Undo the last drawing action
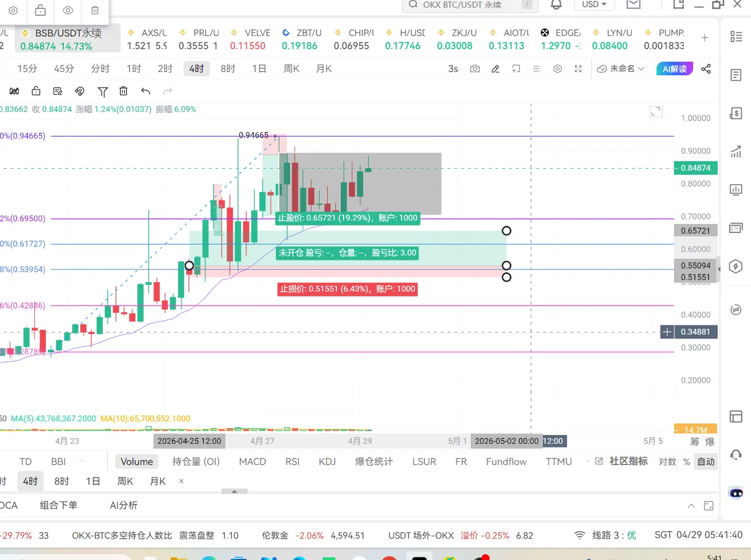 [145, 91]
